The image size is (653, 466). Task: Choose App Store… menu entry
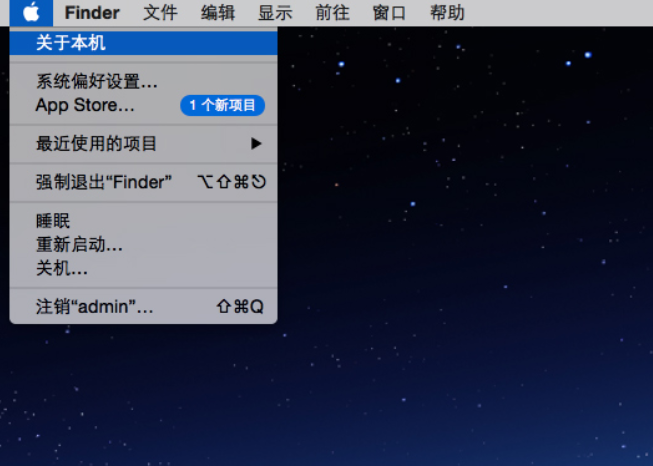point(143,105)
